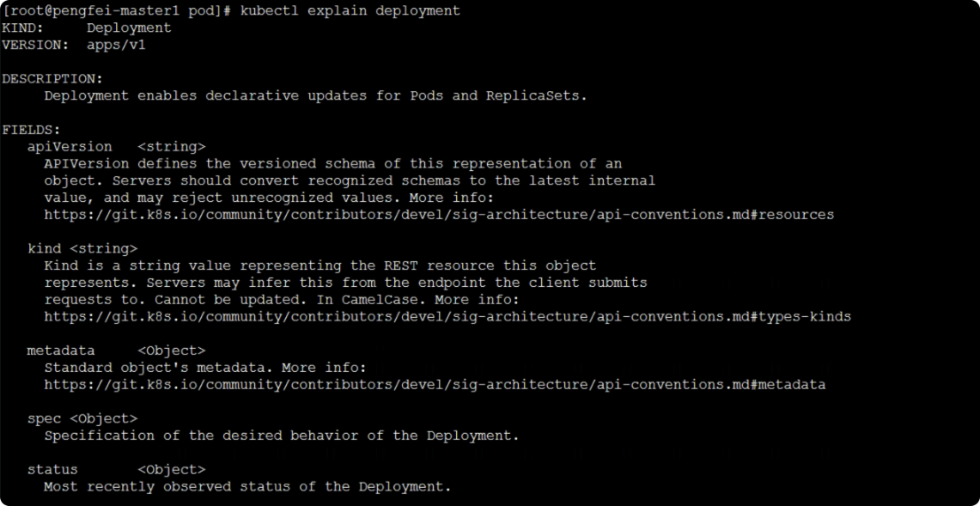The image size is (980, 506).
Task: Click the KIND: Deployment line
Action: coord(86,28)
